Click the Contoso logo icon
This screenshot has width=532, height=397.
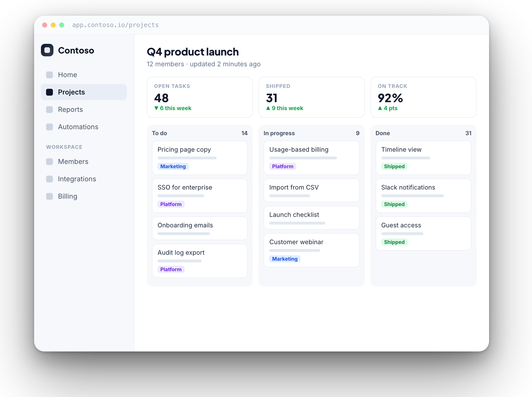(47, 50)
